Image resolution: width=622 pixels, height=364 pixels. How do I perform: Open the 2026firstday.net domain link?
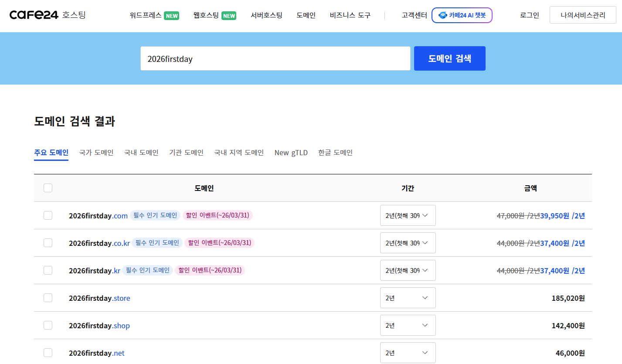click(97, 353)
